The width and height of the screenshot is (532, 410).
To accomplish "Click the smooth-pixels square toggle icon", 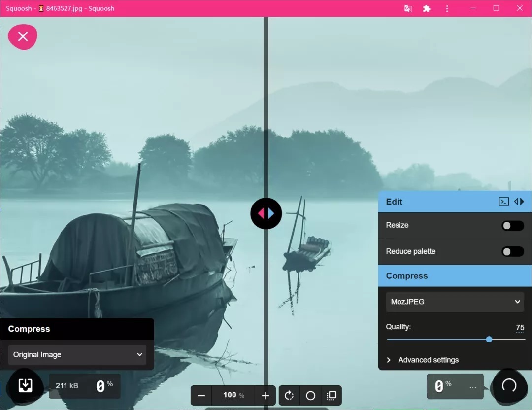I will pos(332,395).
